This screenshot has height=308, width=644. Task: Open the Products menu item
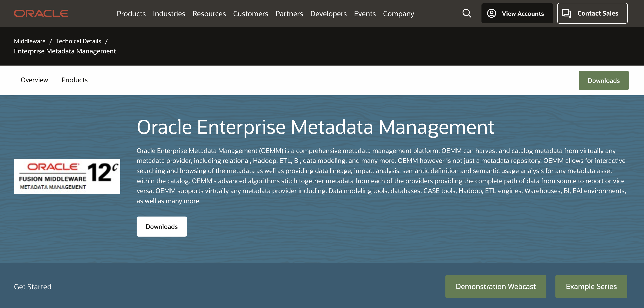click(131, 13)
